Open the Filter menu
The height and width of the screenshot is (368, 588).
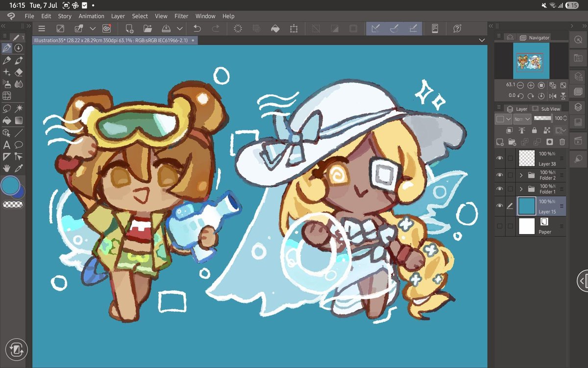tap(181, 16)
